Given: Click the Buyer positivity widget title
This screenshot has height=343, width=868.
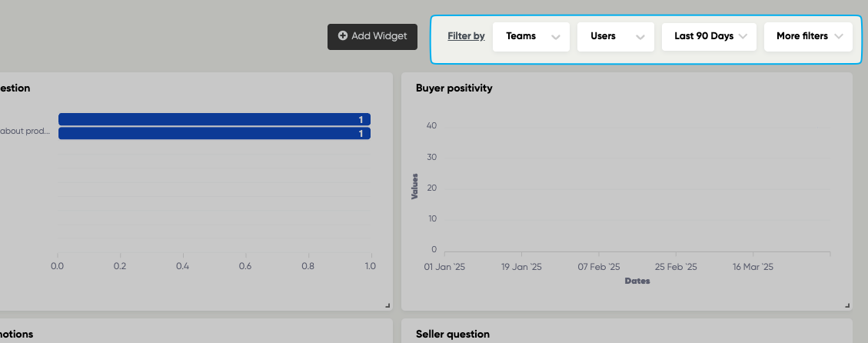Looking at the screenshot, I should point(454,88).
